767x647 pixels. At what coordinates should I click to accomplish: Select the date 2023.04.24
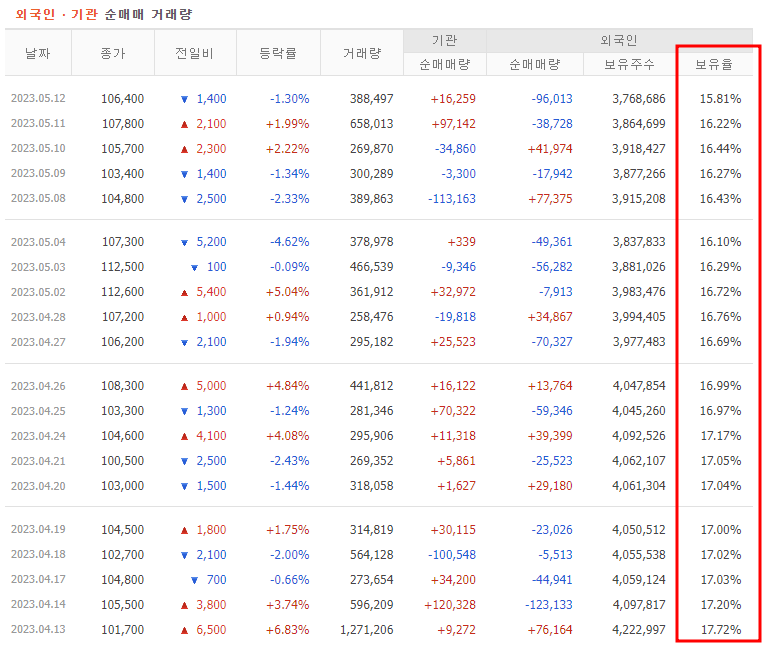click(x=38, y=436)
